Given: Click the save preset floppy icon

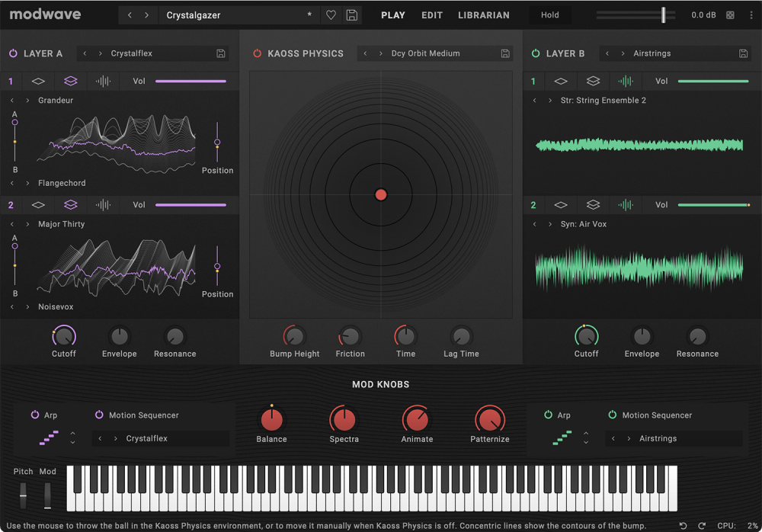Looking at the screenshot, I should [351, 14].
